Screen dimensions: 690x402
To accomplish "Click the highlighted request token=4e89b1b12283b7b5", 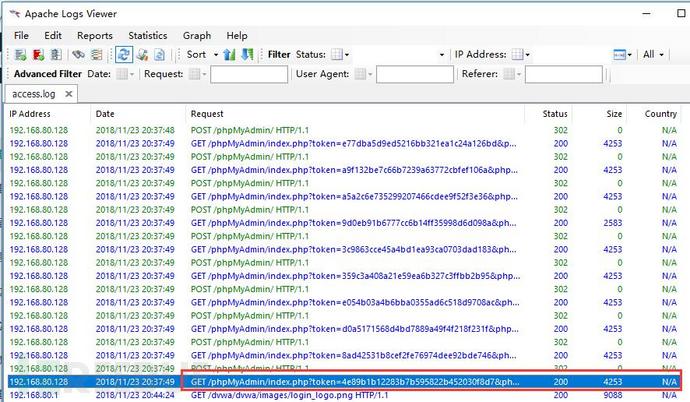I will click(355, 382).
